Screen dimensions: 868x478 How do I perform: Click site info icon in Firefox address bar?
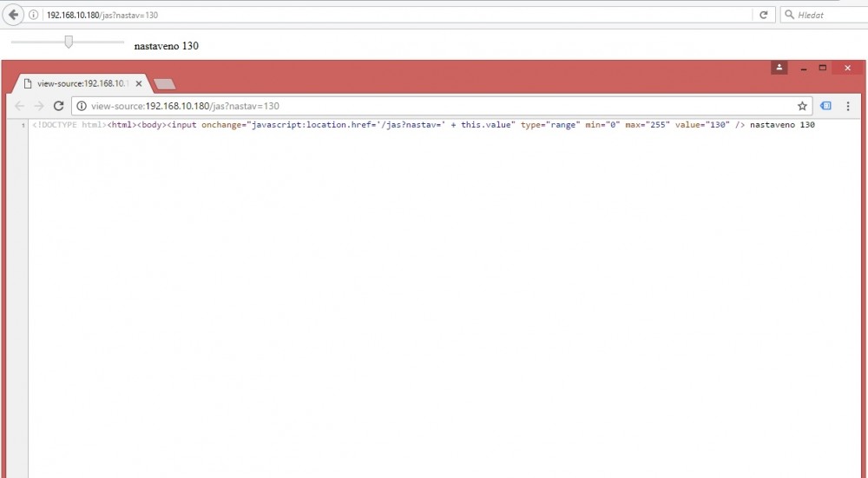[34, 16]
